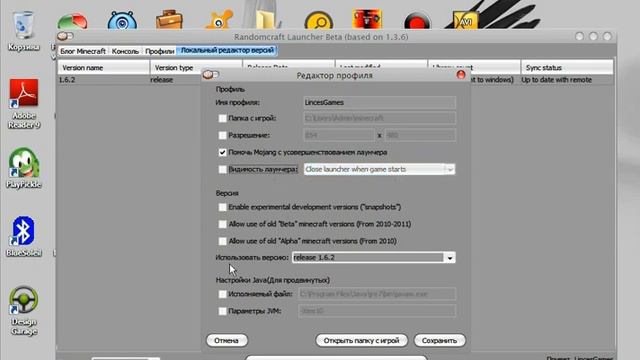
Task: Open the yellow folder desktop icon
Action: [x=267, y=19]
